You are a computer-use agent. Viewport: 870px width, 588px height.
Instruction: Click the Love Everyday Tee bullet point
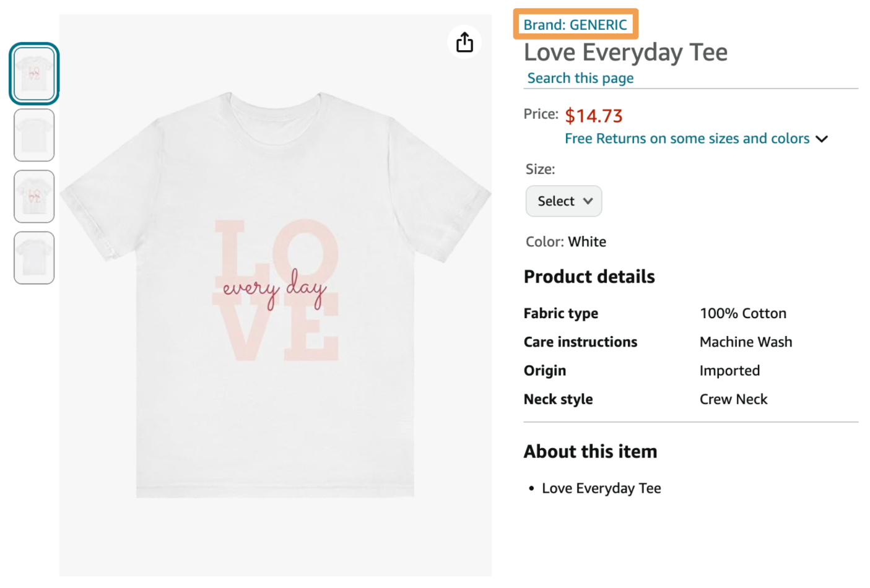click(601, 488)
